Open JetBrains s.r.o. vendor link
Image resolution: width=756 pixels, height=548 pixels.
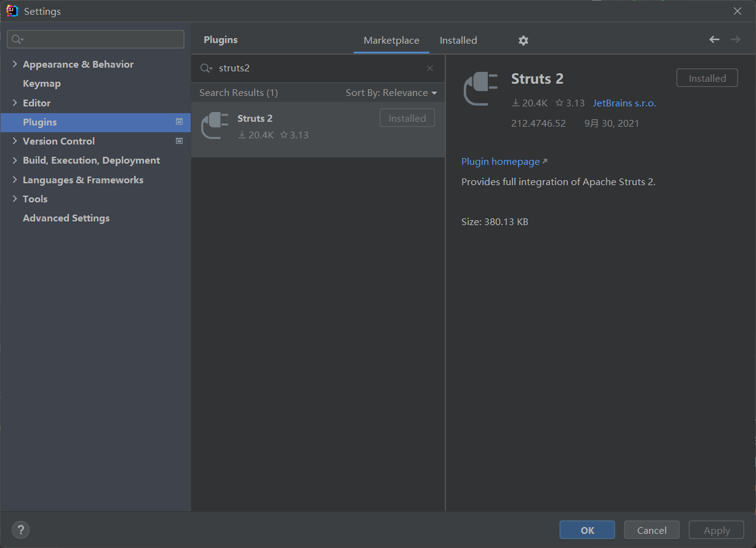click(x=624, y=103)
